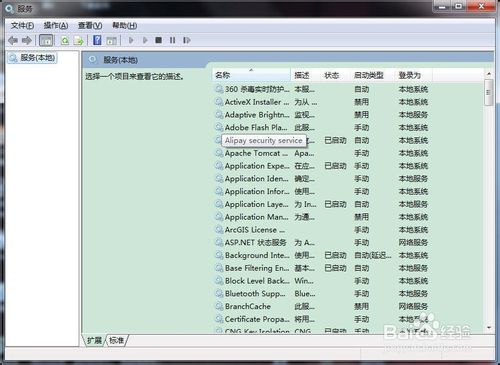Click 网络服务 login cell of ASP.NET row
500x365 pixels.
(413, 242)
